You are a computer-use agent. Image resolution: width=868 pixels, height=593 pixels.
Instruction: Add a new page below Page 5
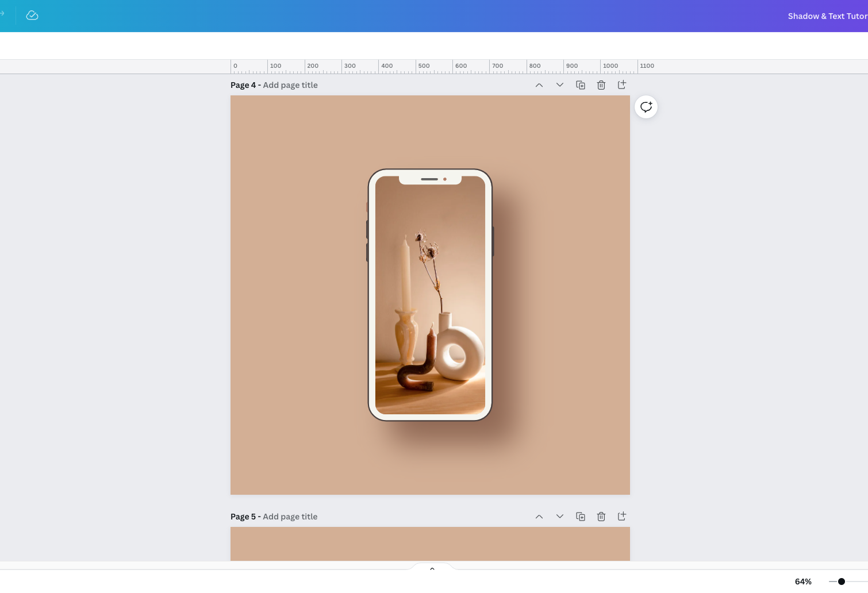[622, 516]
